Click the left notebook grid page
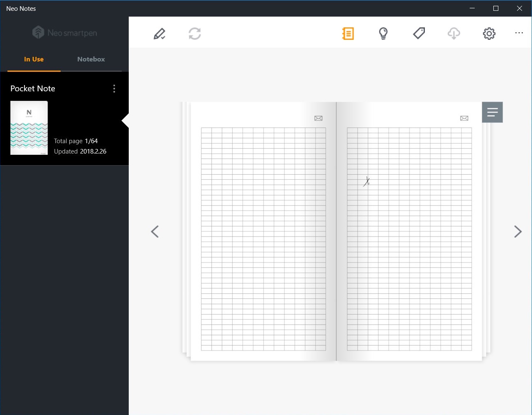Viewport: 532px width, 415px height. point(263,239)
